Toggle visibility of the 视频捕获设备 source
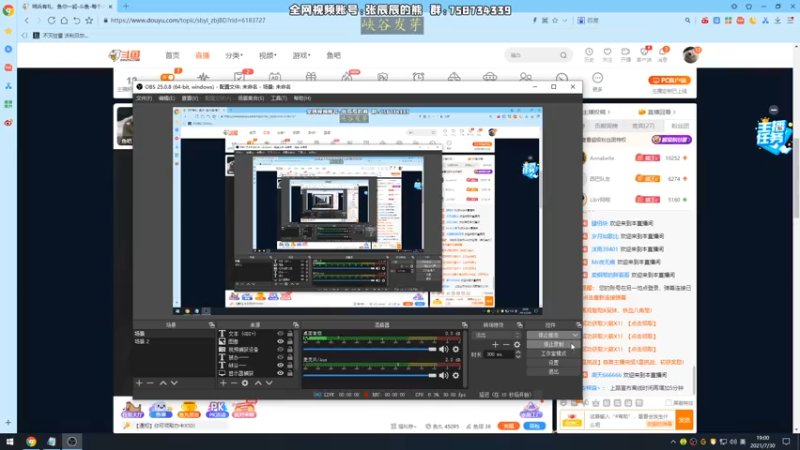This screenshot has height=450, width=800. pos(280,349)
